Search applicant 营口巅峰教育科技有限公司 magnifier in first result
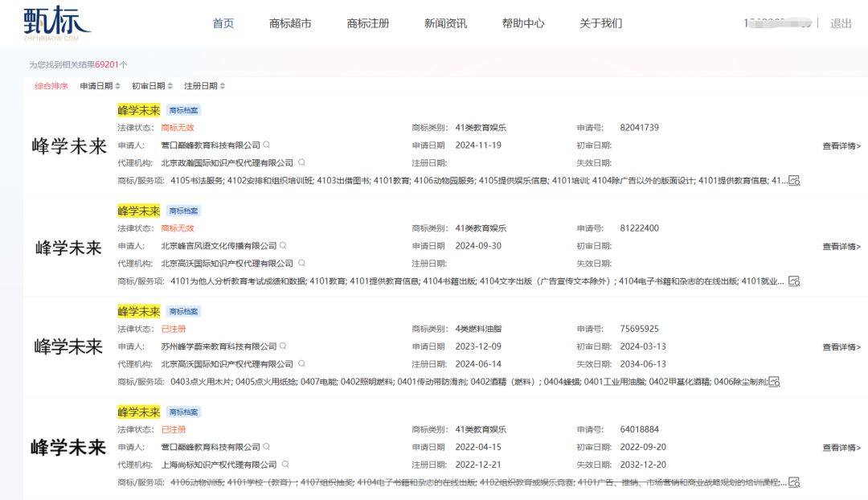 266,145
